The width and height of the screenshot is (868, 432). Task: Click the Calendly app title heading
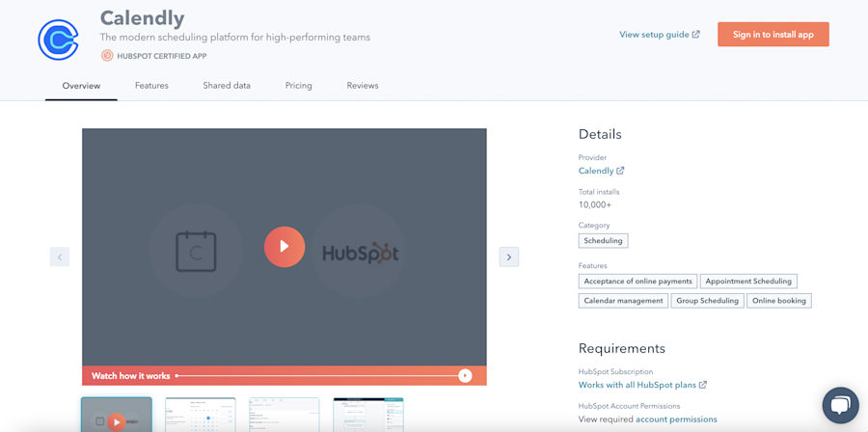(143, 18)
